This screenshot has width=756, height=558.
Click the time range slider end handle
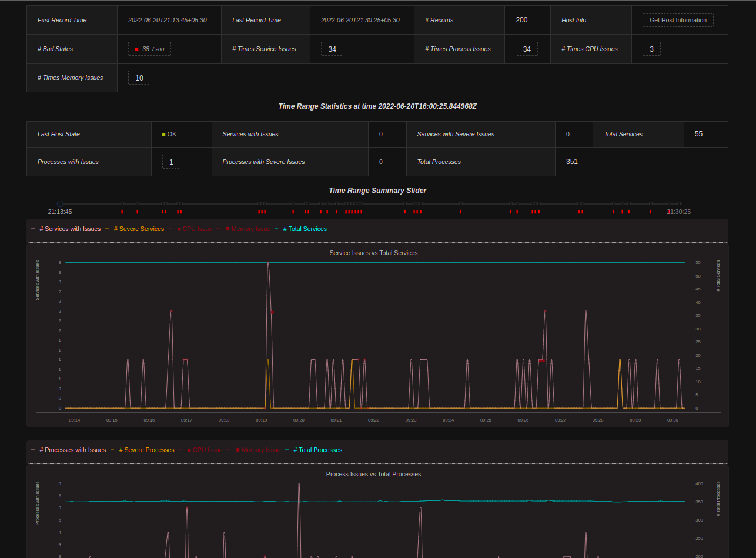[x=679, y=203]
